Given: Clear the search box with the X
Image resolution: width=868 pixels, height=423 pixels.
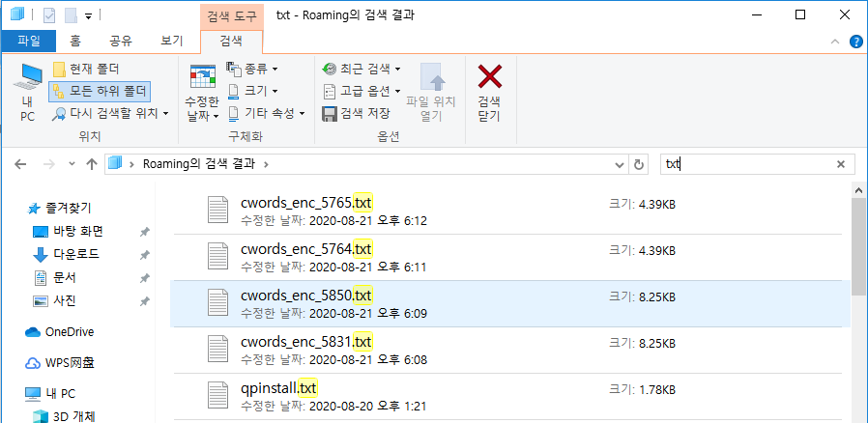Looking at the screenshot, I should tap(841, 164).
